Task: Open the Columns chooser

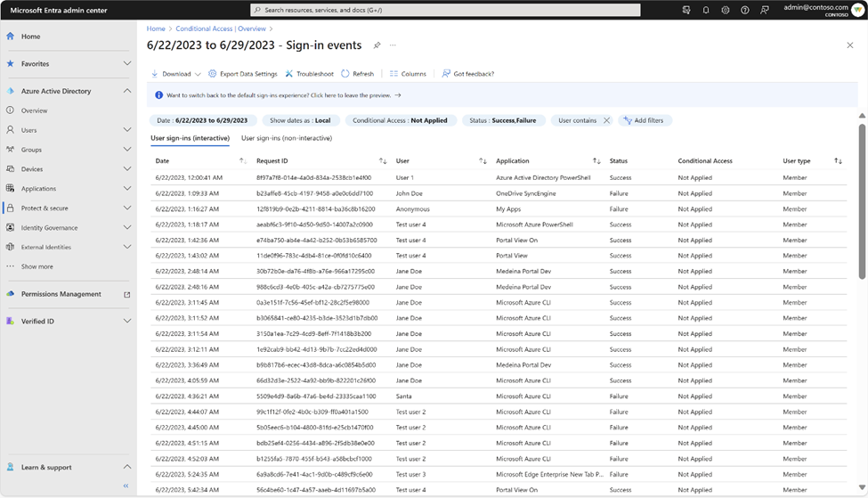Action: coord(408,74)
